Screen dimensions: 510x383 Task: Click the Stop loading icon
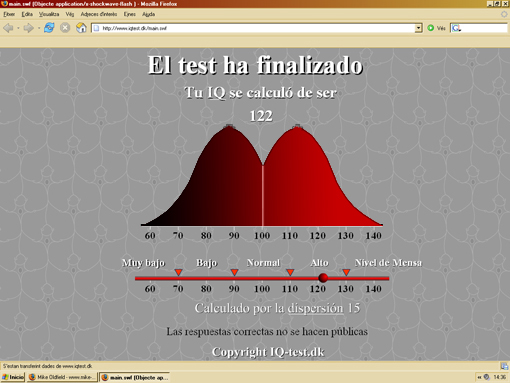pyautogui.click(x=65, y=28)
